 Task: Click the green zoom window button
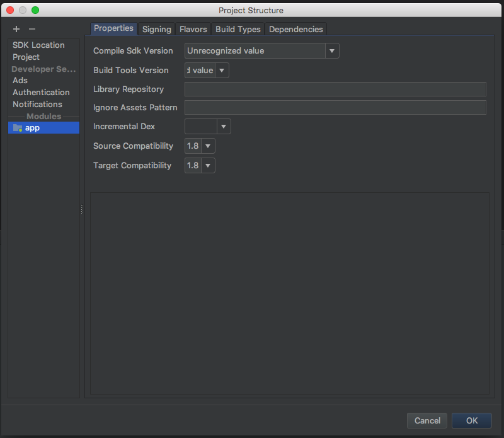point(35,10)
